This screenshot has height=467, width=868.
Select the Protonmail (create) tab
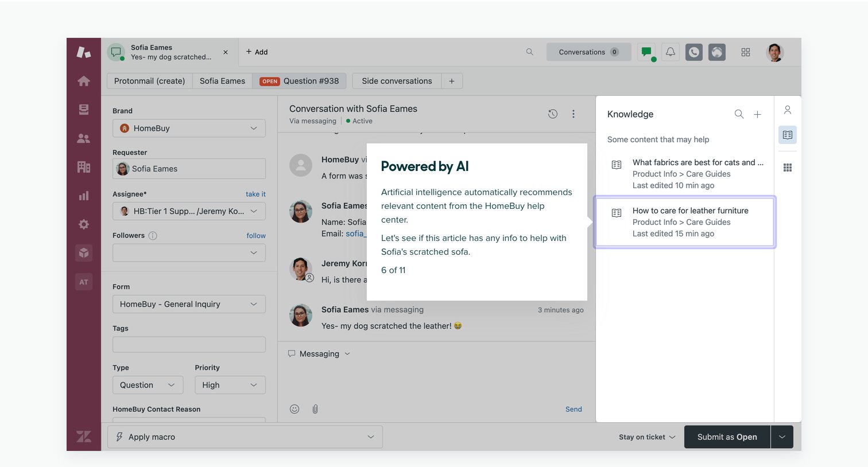(x=149, y=81)
